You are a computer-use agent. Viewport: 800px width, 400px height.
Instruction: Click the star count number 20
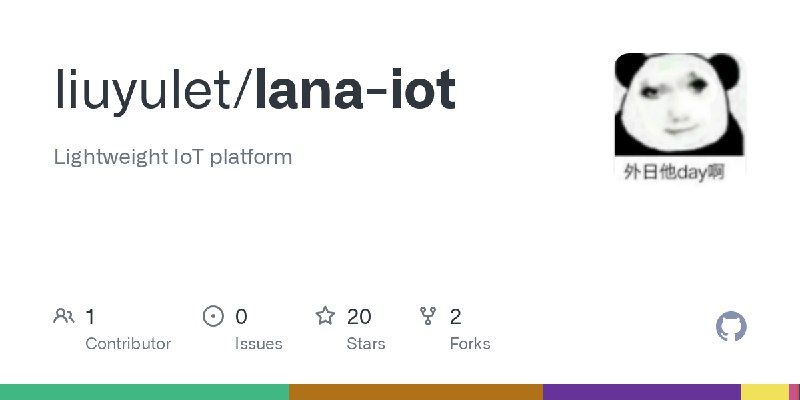359,317
